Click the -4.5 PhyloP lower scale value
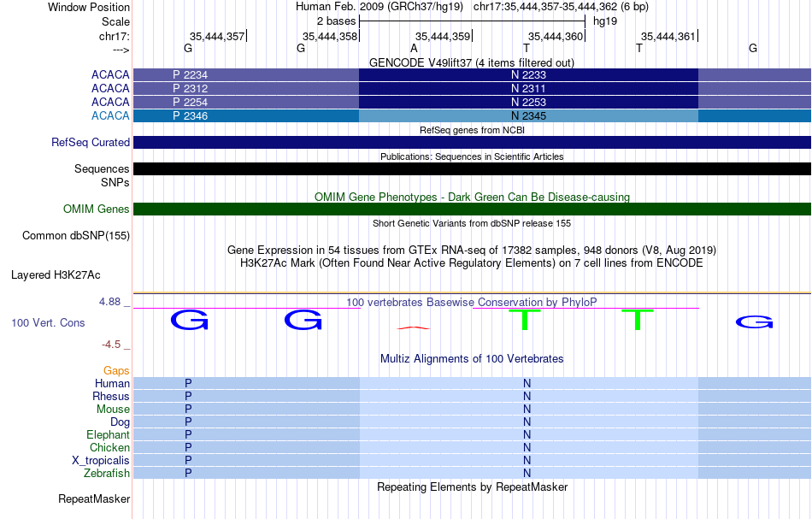812x519 pixels. tap(111, 345)
